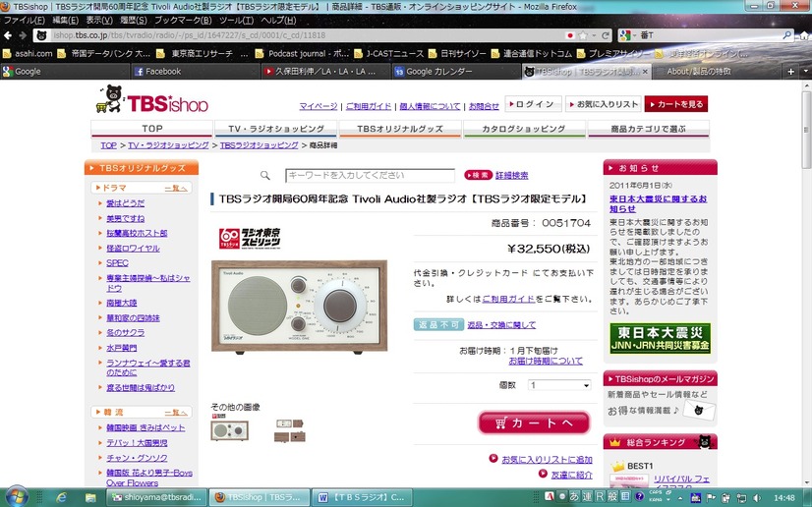This screenshot has width=812, height=507.
Task: Open the 表示(V) menu
Action: point(99,21)
